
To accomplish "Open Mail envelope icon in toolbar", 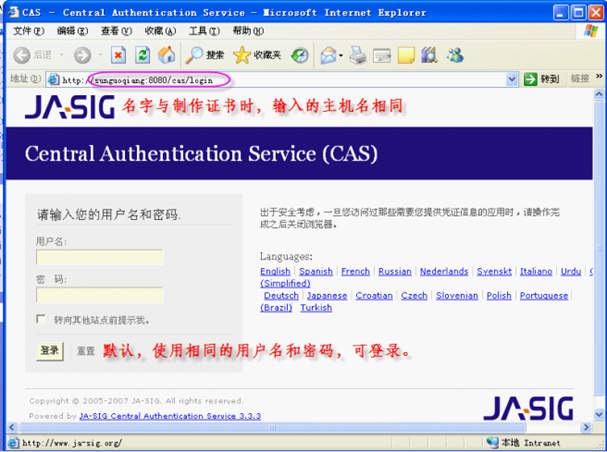I will click(328, 55).
